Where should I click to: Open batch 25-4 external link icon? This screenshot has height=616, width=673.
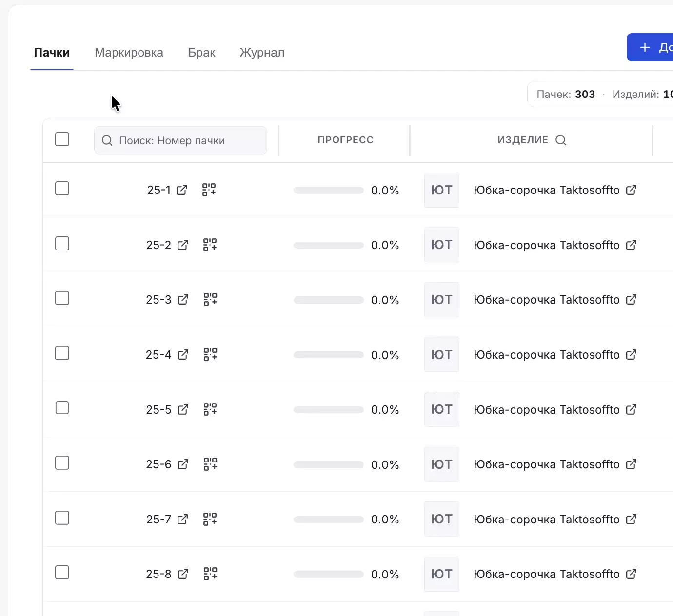pos(183,354)
